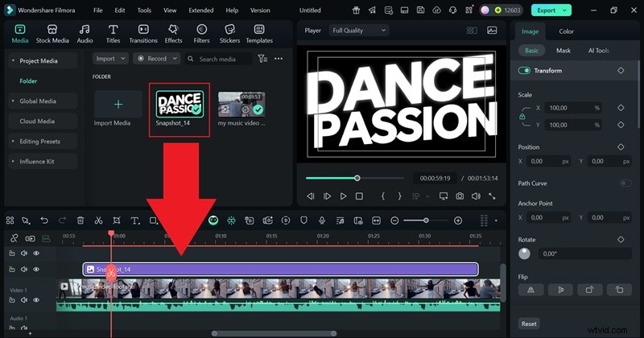Open the Edit menu
The image size is (644, 338).
coord(119,10)
